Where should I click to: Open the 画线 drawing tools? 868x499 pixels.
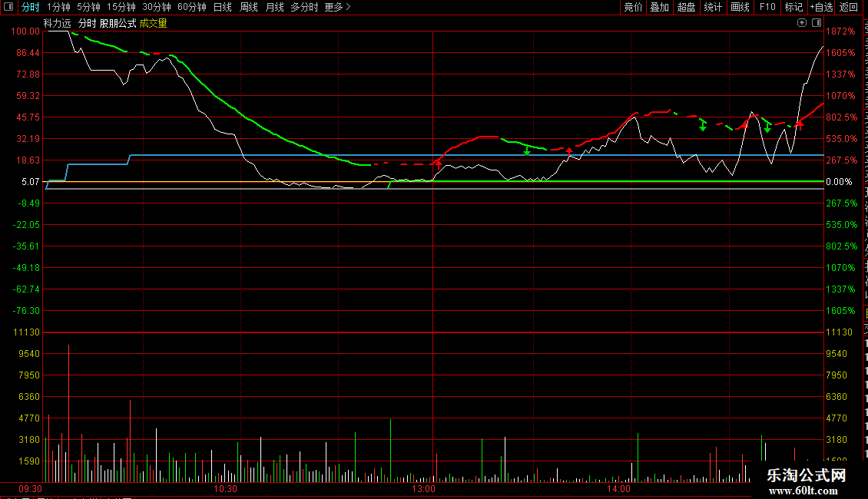coord(740,7)
